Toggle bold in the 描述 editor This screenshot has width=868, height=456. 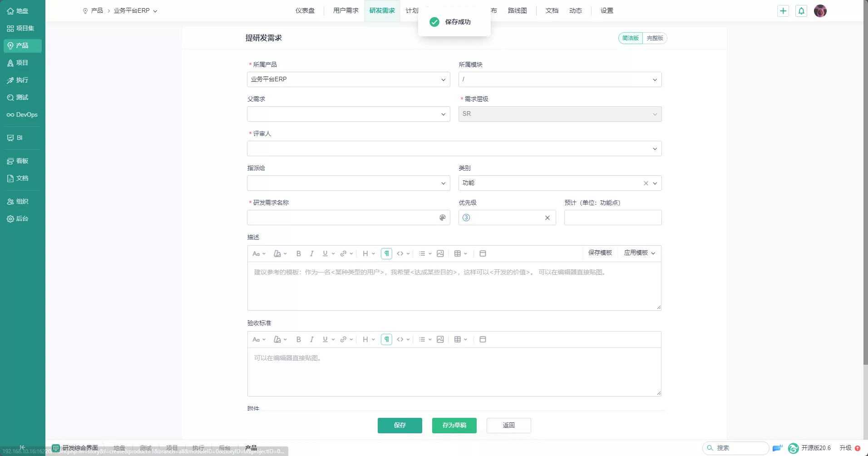pyautogui.click(x=299, y=253)
